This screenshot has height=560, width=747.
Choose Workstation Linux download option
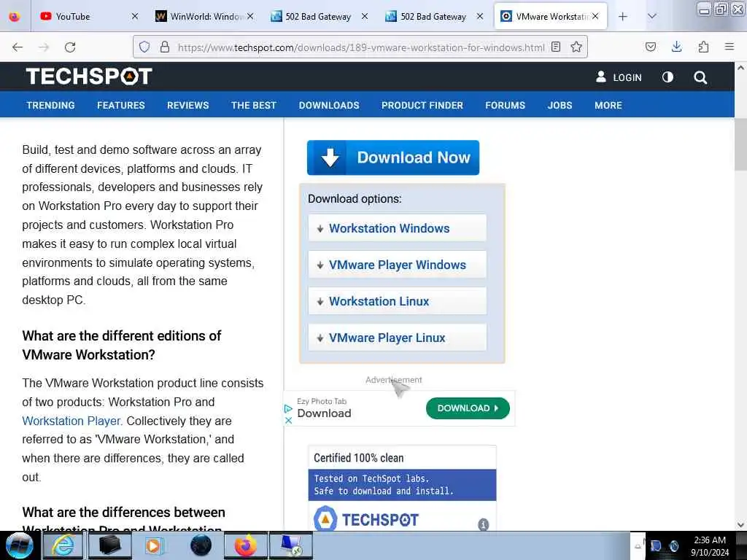(398, 301)
